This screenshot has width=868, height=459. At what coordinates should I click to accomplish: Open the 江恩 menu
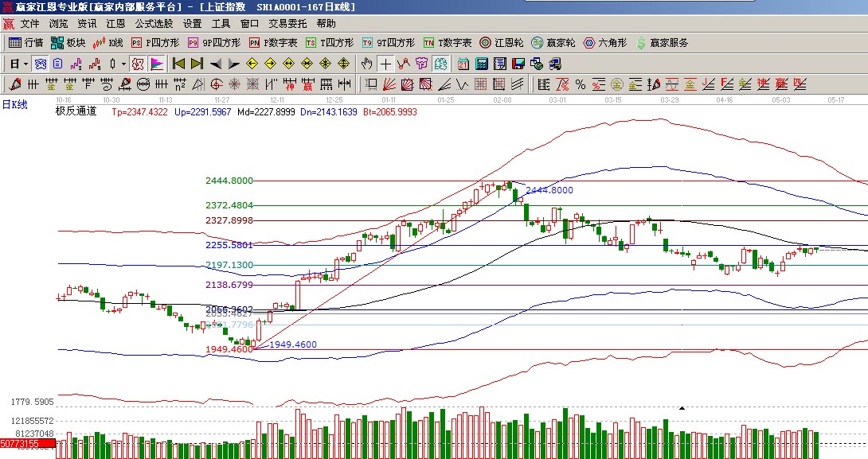pos(115,24)
